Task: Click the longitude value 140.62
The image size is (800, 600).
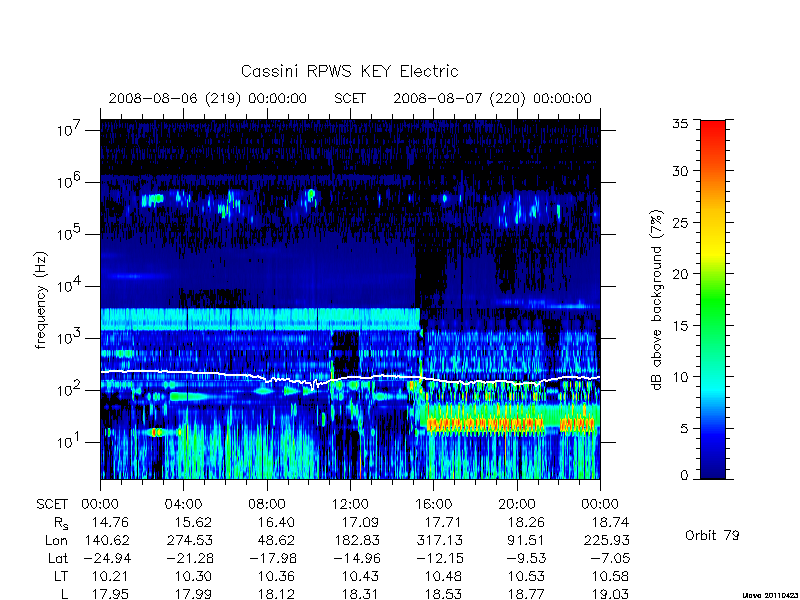Action: (x=106, y=540)
